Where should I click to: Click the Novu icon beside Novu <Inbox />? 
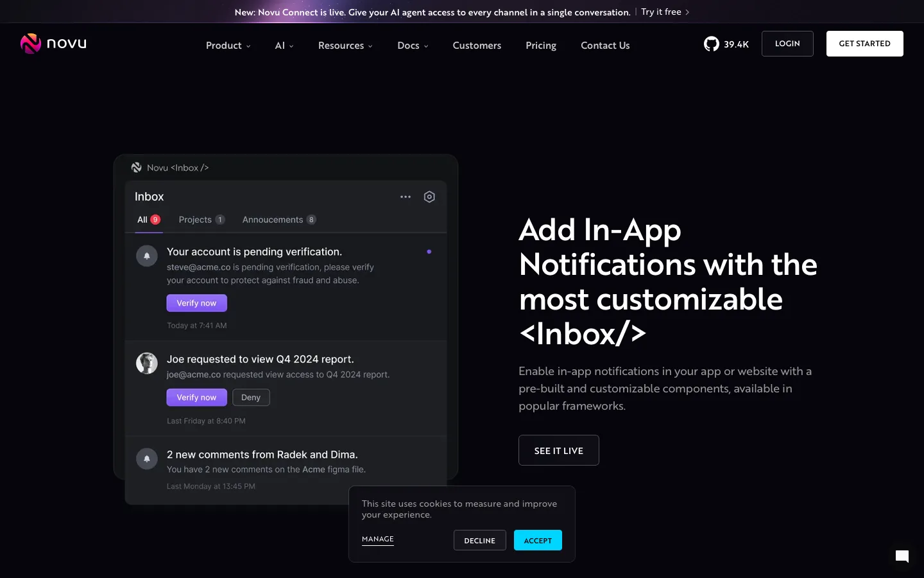click(137, 168)
